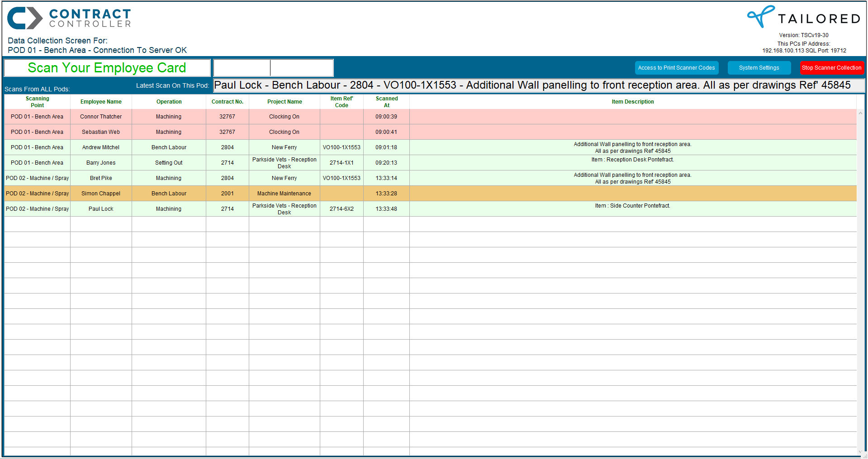Click item ref code 2714-6X2
Screen dimensions: 868x459
coord(342,209)
